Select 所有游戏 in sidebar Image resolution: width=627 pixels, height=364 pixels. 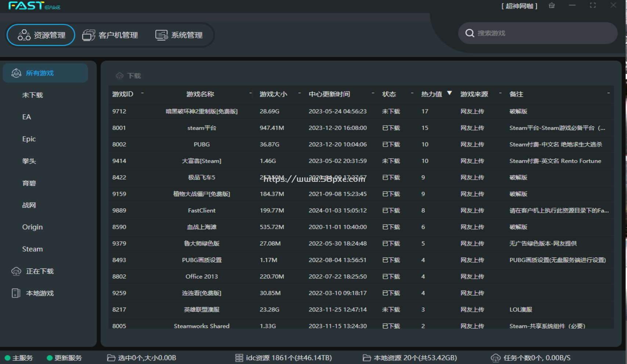click(45, 73)
